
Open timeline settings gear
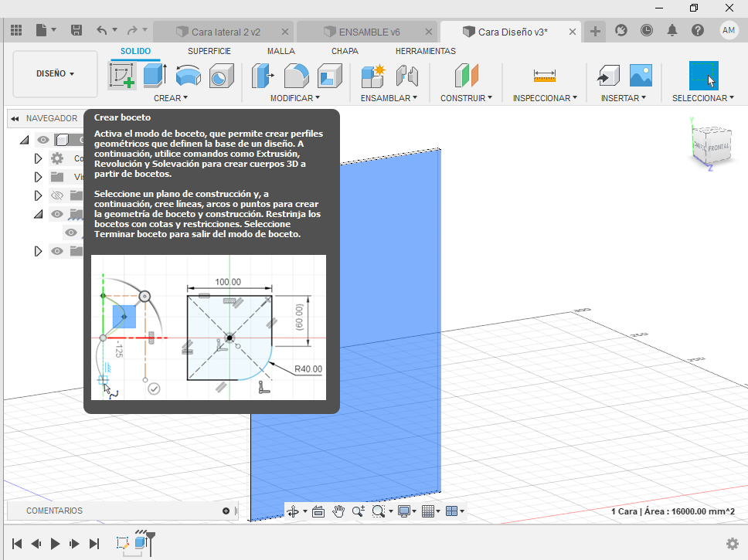(x=733, y=543)
